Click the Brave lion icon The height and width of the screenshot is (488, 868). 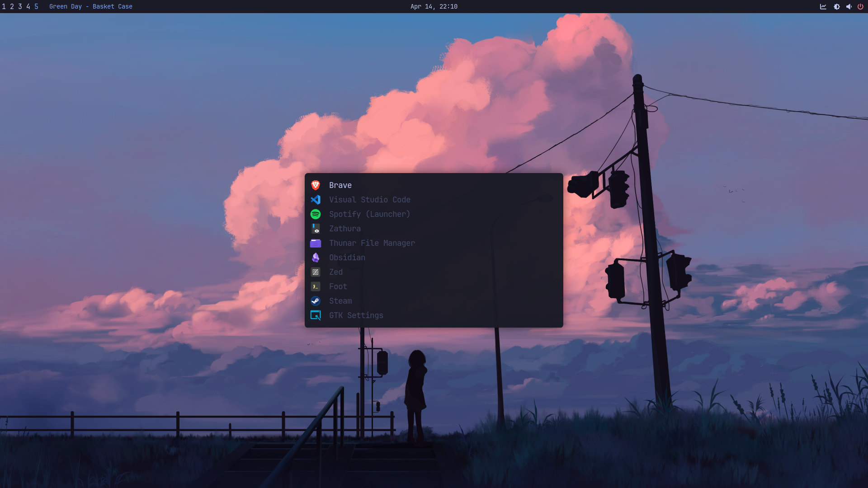316,185
